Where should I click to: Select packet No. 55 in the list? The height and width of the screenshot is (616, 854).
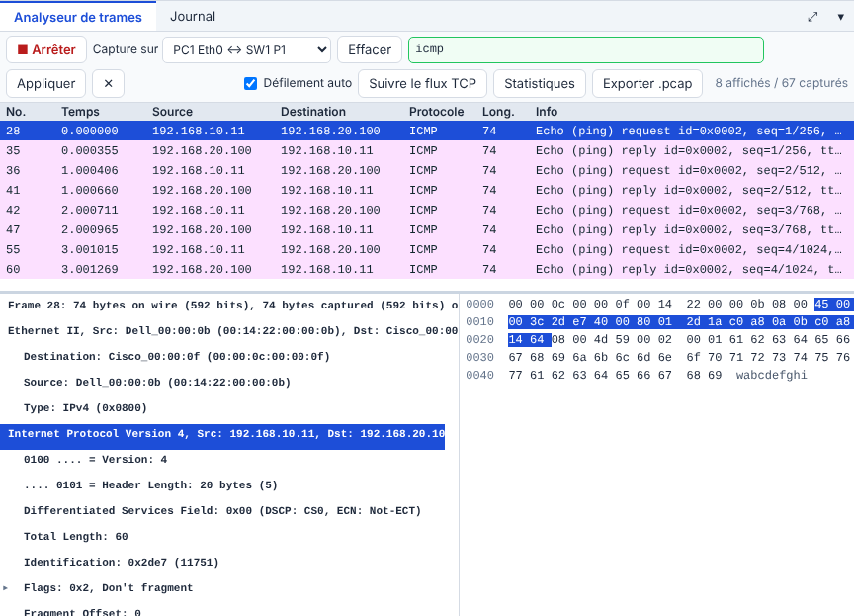coord(427,249)
